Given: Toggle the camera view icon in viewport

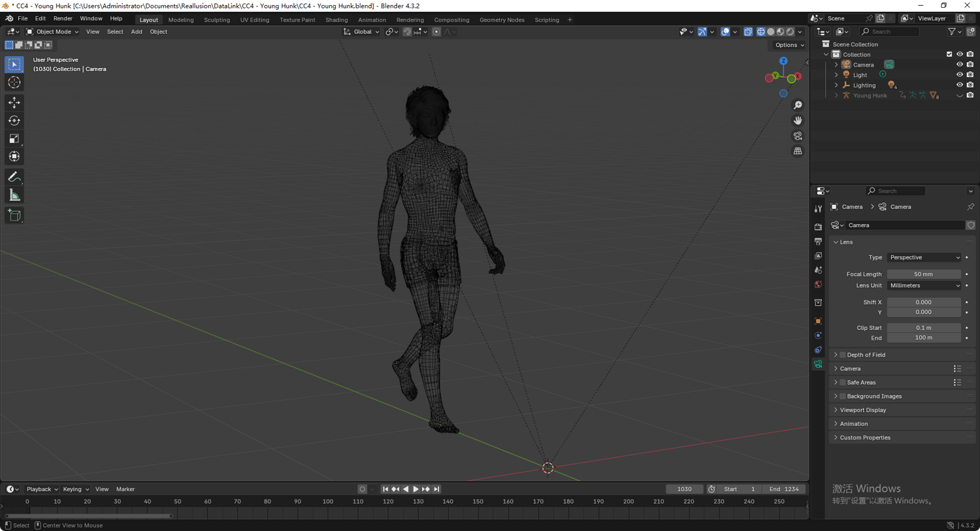Looking at the screenshot, I should click(798, 136).
